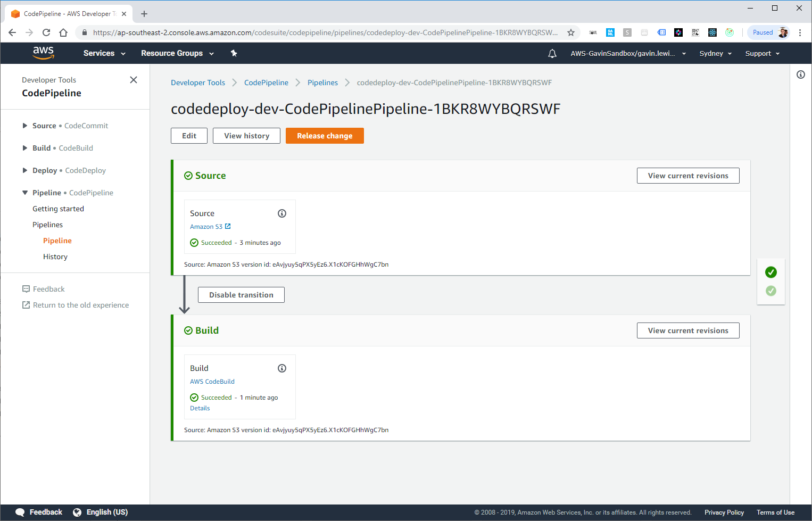Open the notifications bell icon
Screen dimensions: 812x521
pos(552,53)
